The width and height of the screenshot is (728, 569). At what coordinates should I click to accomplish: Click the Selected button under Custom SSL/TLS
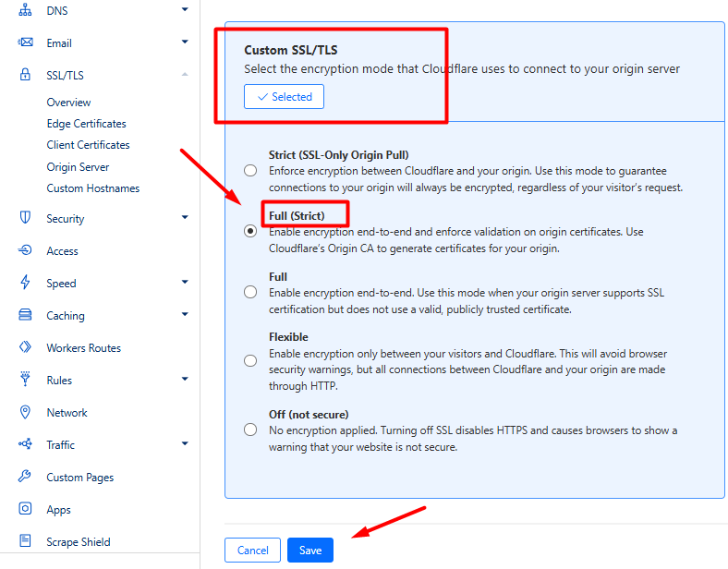[x=284, y=97]
